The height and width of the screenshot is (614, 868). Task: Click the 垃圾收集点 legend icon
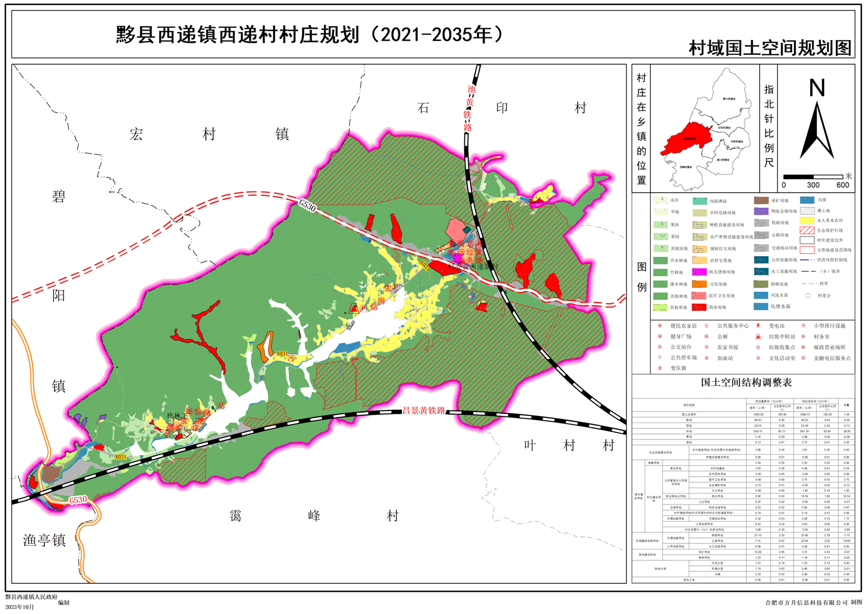758,347
